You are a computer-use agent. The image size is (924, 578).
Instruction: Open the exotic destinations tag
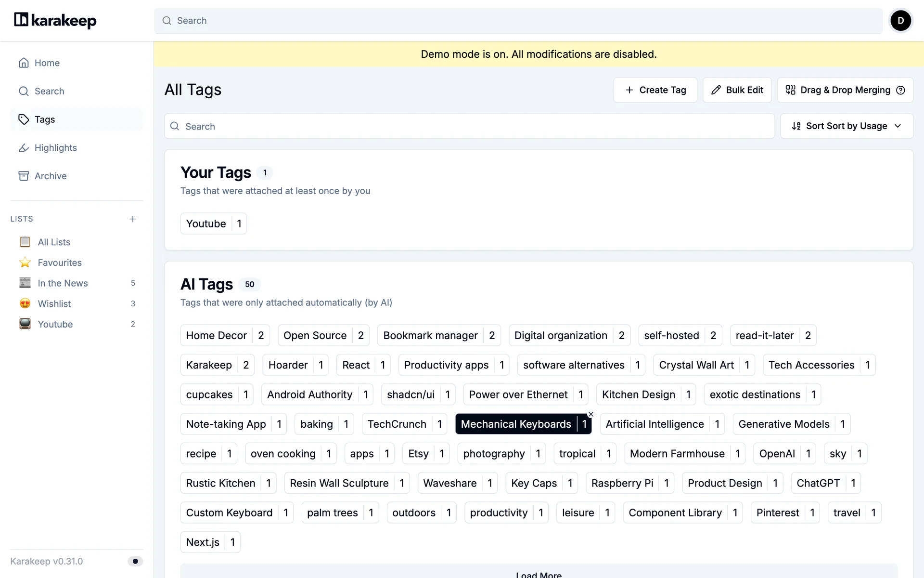pos(762,394)
